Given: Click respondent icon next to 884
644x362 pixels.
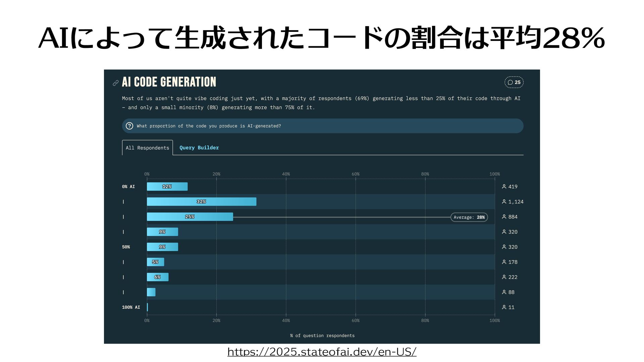Looking at the screenshot, I should click(504, 217).
